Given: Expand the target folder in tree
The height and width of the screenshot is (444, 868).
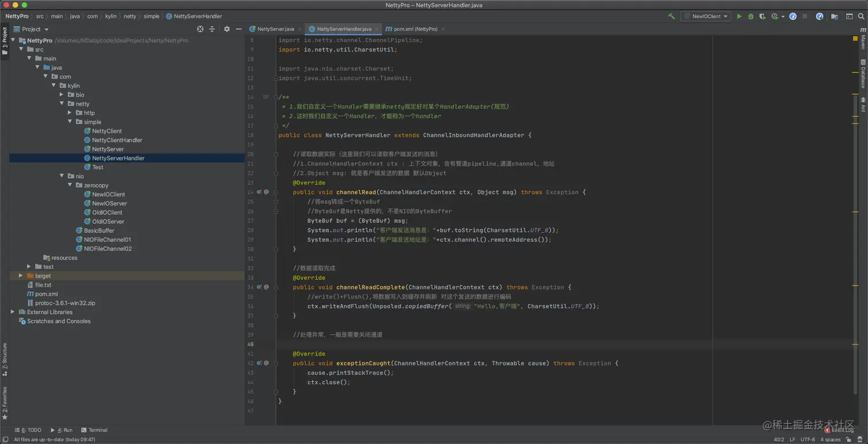Looking at the screenshot, I should click(x=21, y=276).
